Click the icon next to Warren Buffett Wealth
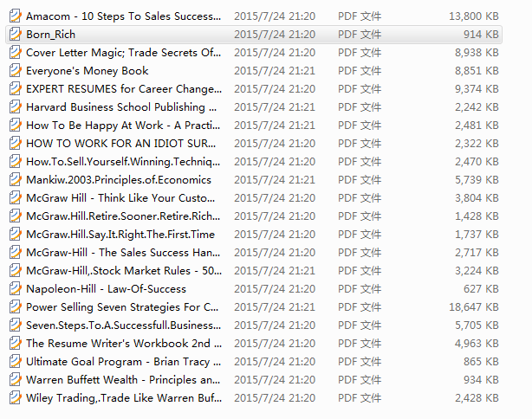 point(15,380)
